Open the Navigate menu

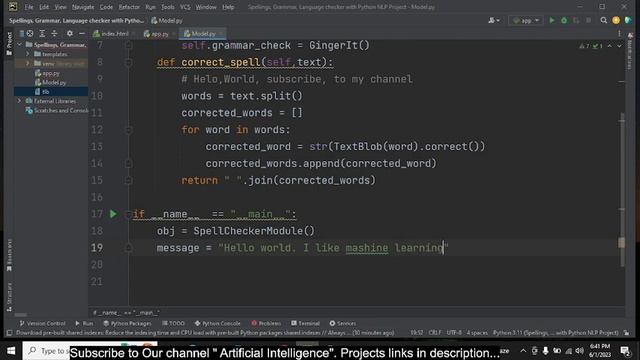[x=83, y=7]
